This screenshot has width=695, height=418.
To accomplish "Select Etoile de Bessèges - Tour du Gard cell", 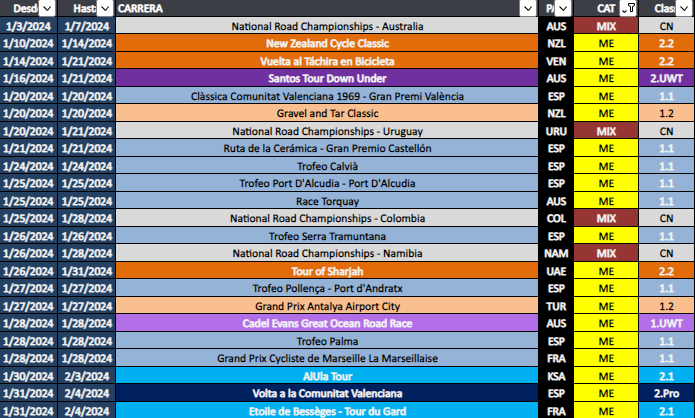I will (327, 411).
